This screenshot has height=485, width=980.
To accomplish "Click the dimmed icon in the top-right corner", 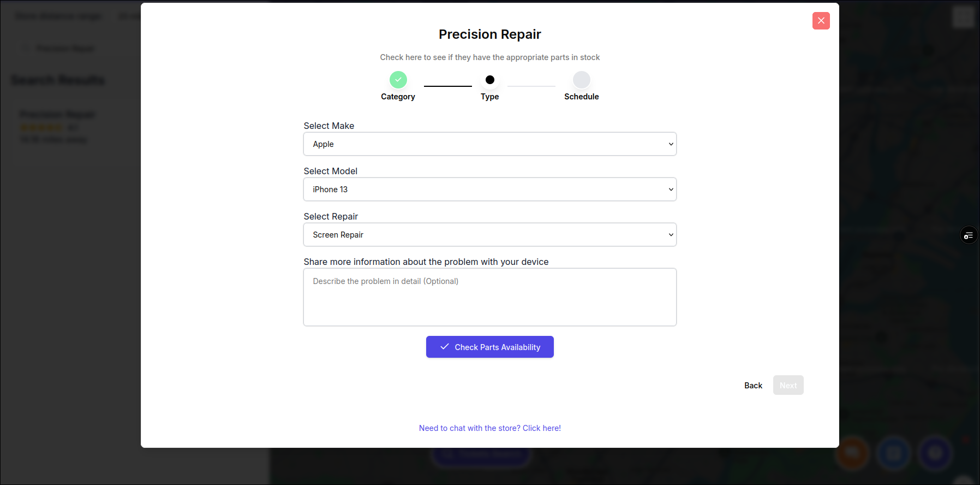I will [x=963, y=17].
